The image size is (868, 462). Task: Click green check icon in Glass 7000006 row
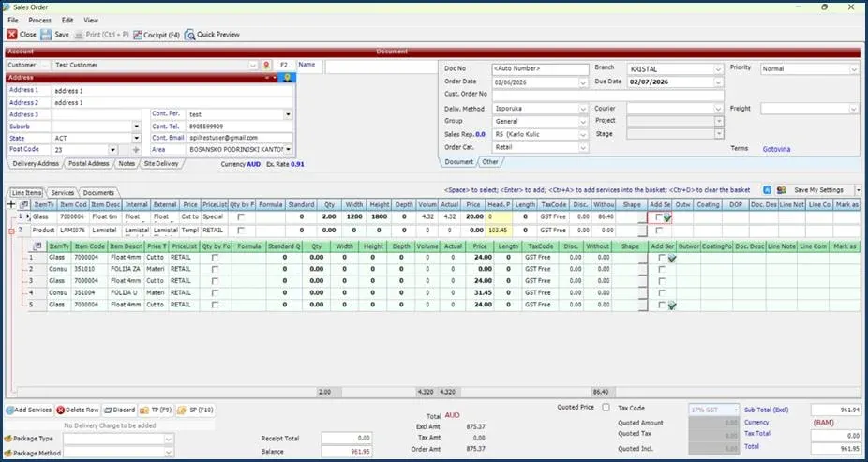click(667, 218)
